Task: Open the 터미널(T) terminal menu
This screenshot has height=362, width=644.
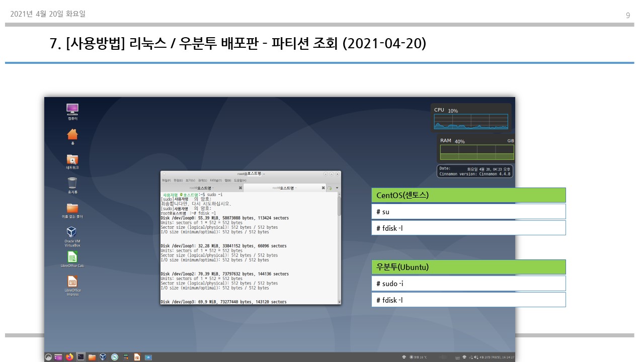Action: click(x=216, y=180)
